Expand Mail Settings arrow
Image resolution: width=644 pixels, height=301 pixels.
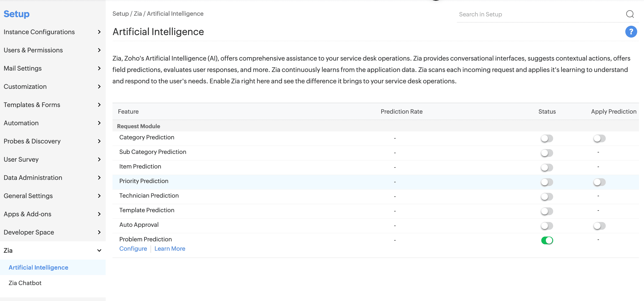[x=99, y=69]
